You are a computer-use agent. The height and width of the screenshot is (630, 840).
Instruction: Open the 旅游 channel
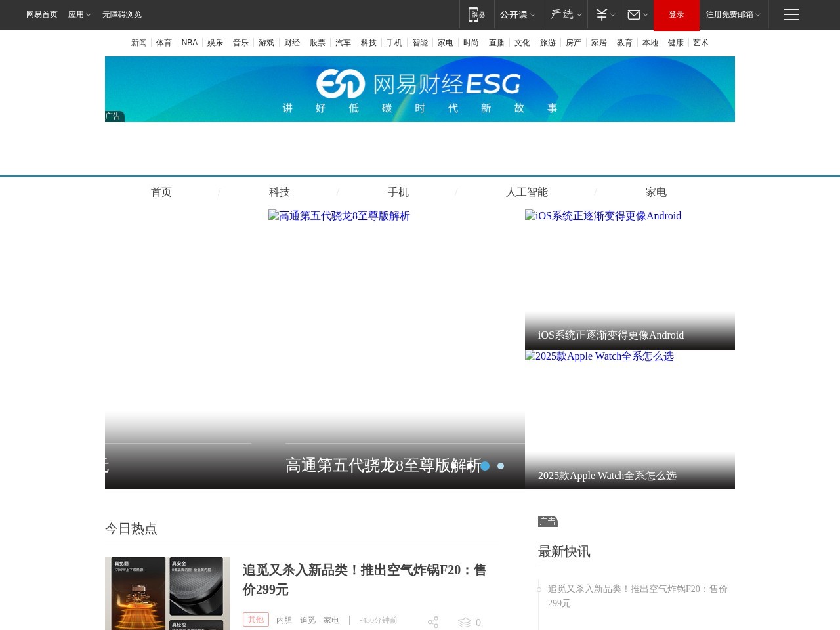(548, 43)
